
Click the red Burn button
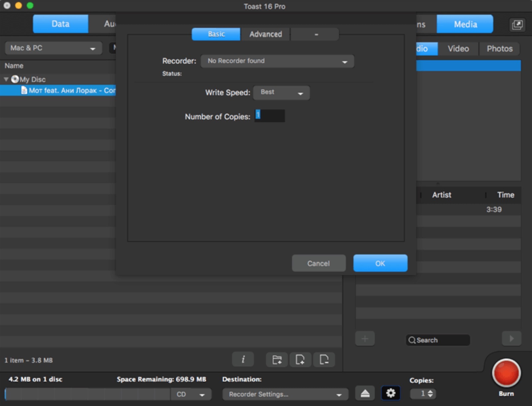(x=506, y=373)
